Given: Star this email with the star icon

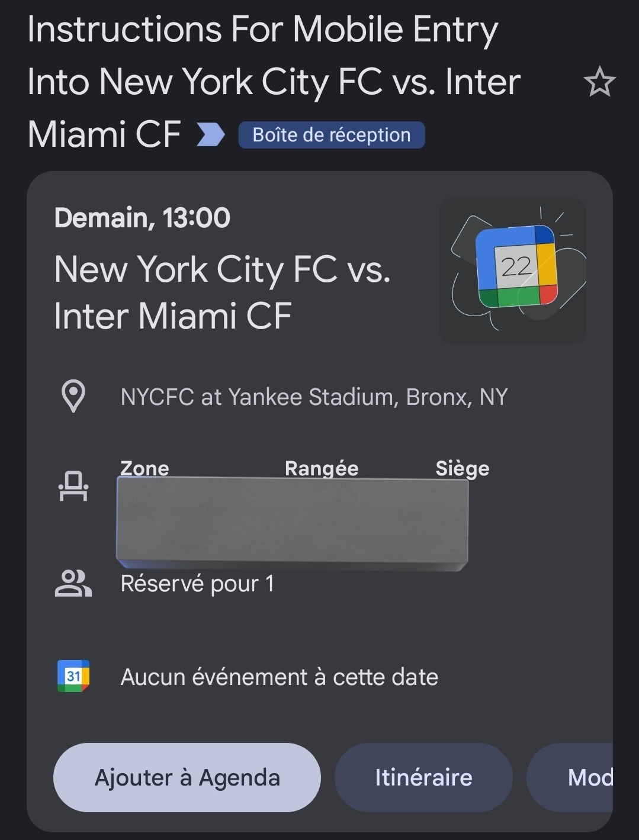Looking at the screenshot, I should click(x=599, y=82).
